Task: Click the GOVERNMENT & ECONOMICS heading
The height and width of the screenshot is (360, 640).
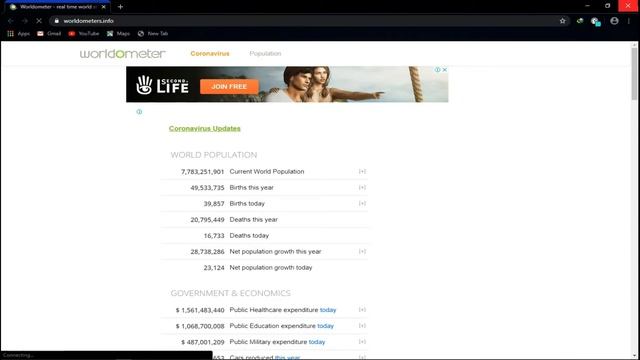Action: tap(231, 293)
